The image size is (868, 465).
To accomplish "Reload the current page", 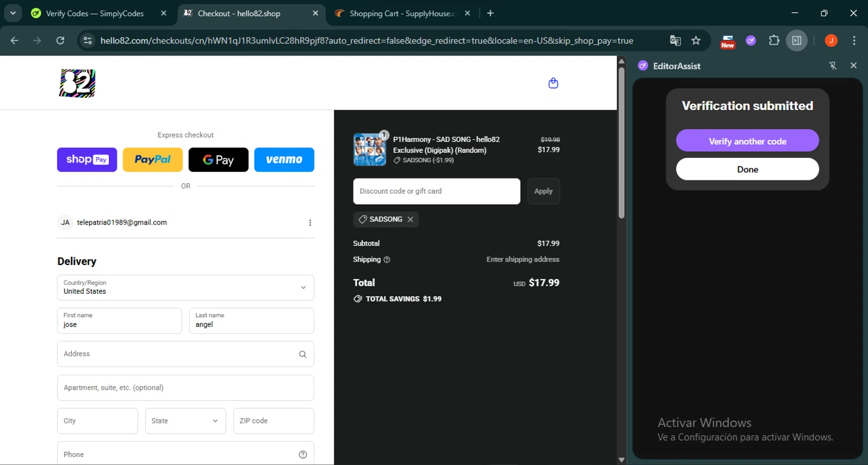I will point(60,40).
